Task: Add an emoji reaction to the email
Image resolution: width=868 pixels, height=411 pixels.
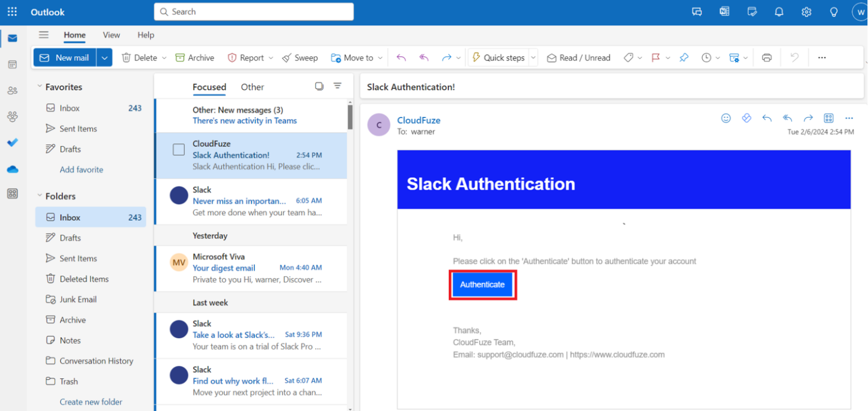Action: pos(726,118)
